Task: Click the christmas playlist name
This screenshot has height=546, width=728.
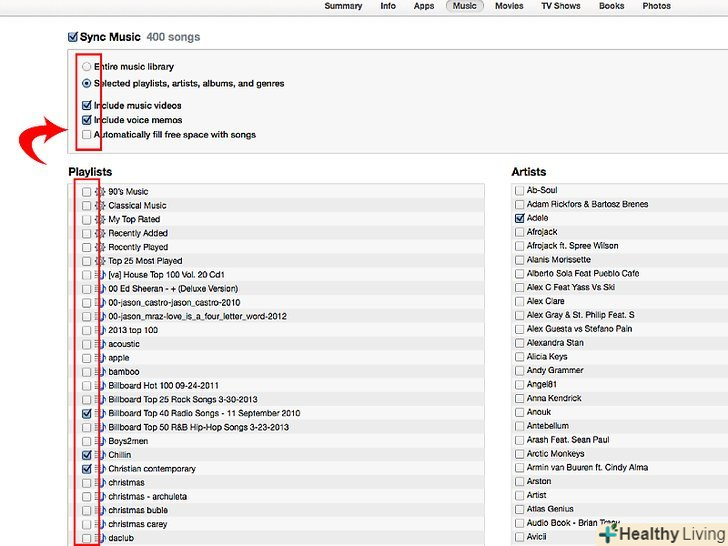Action: tap(126, 483)
